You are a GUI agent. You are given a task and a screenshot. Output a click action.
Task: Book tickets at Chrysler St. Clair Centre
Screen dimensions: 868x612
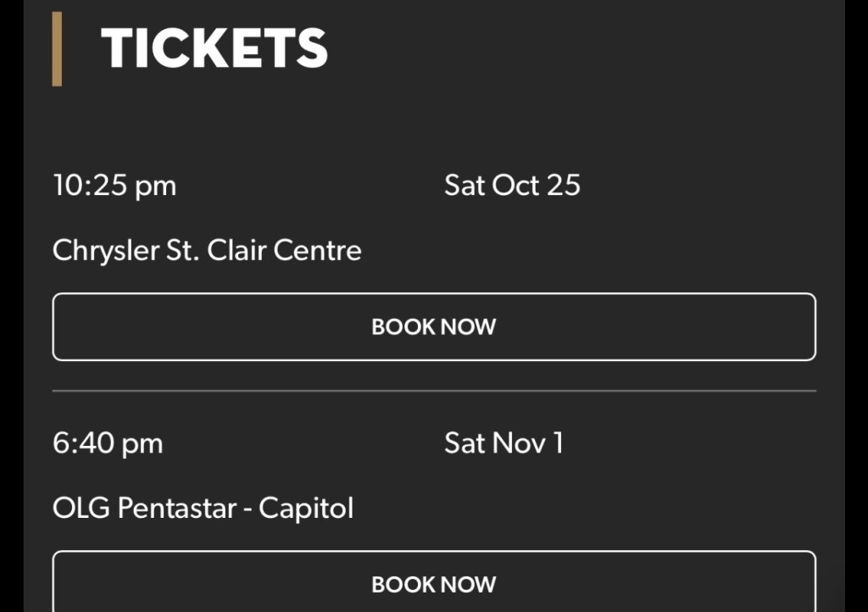pos(434,327)
